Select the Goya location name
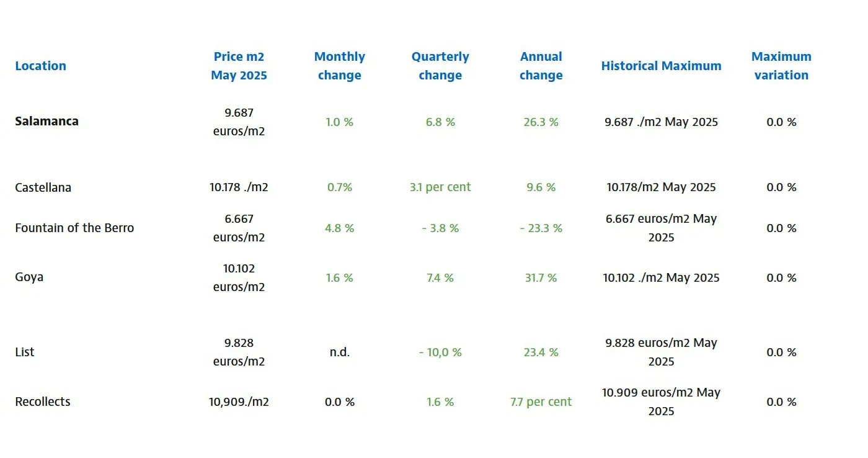868x458 pixels. (x=29, y=277)
